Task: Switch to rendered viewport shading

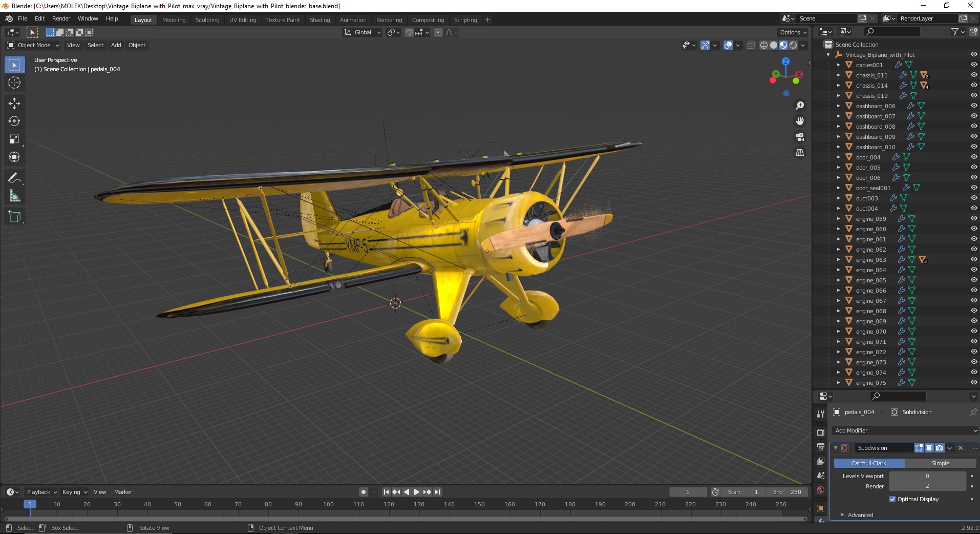Action: click(x=793, y=45)
